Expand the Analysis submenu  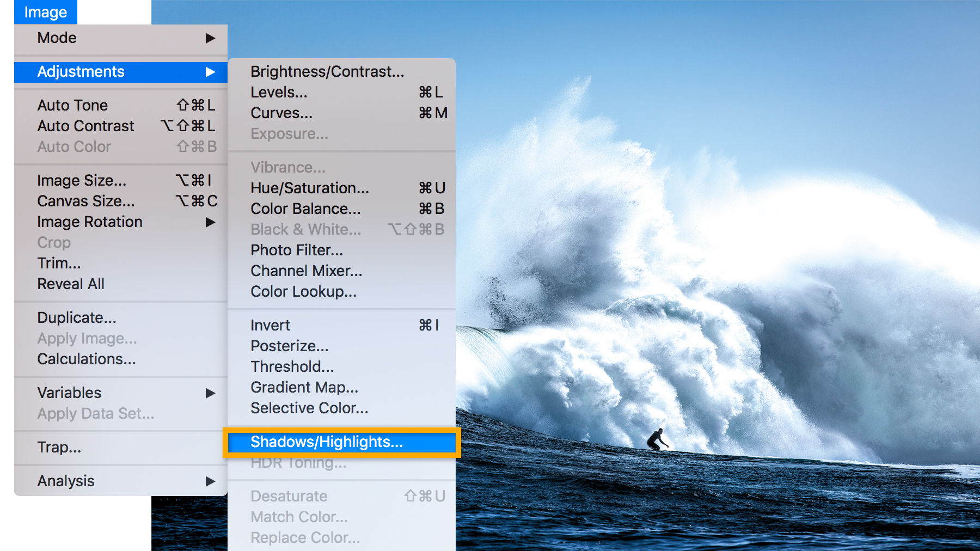(65, 481)
